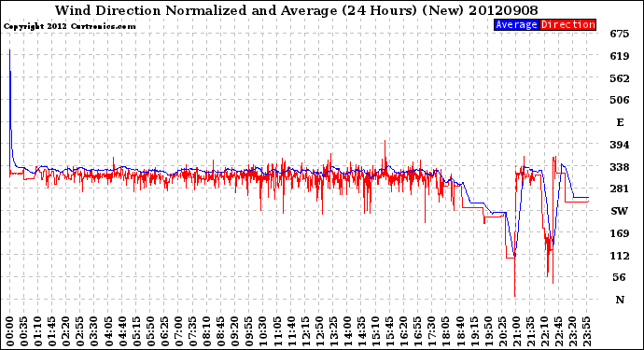
Task: Click the 11:05 time axis label
Action: [277, 331]
